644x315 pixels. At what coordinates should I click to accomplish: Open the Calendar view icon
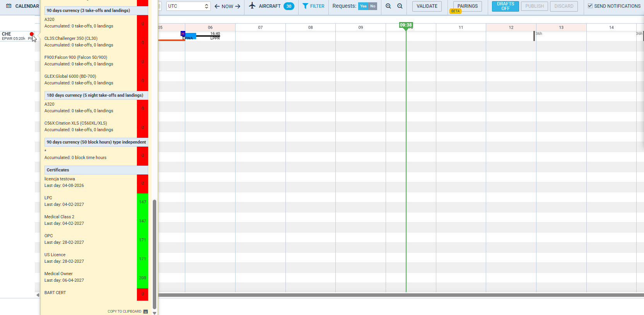[9, 6]
